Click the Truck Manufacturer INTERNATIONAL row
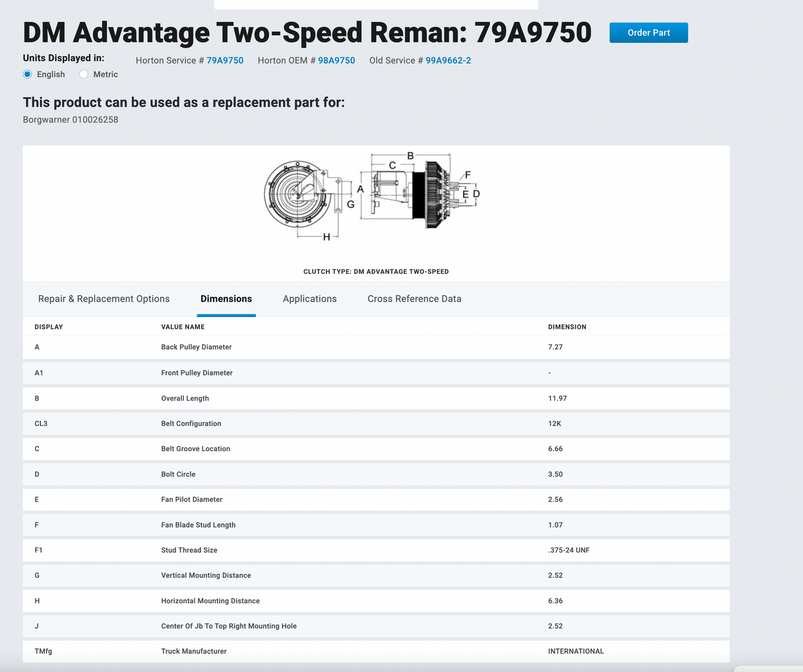This screenshot has width=803, height=672. tap(376, 651)
